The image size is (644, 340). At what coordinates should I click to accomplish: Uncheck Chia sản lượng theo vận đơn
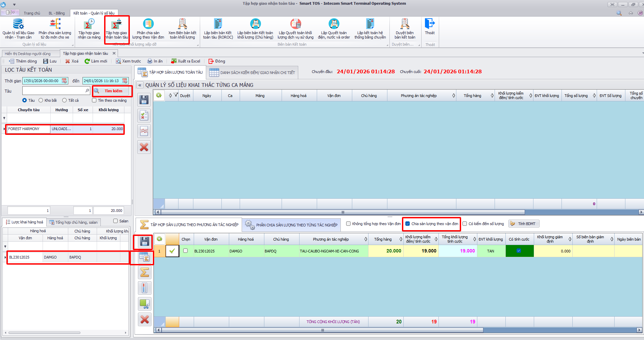[x=408, y=224]
